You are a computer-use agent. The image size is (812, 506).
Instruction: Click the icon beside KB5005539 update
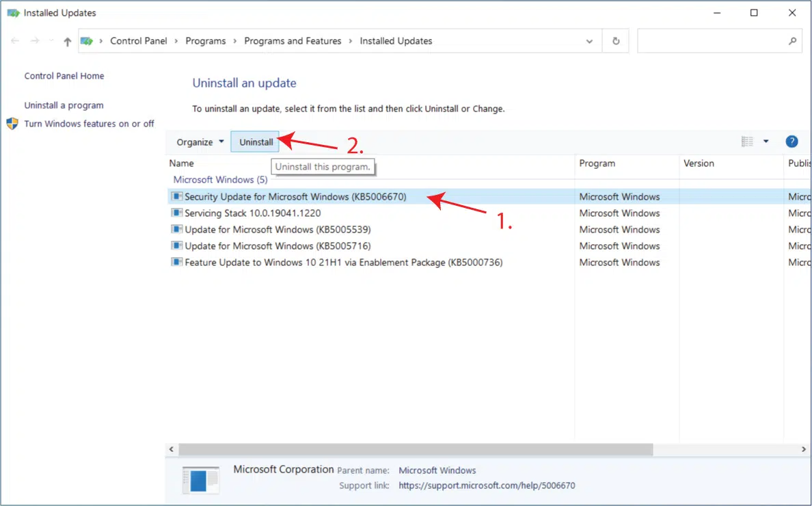176,229
